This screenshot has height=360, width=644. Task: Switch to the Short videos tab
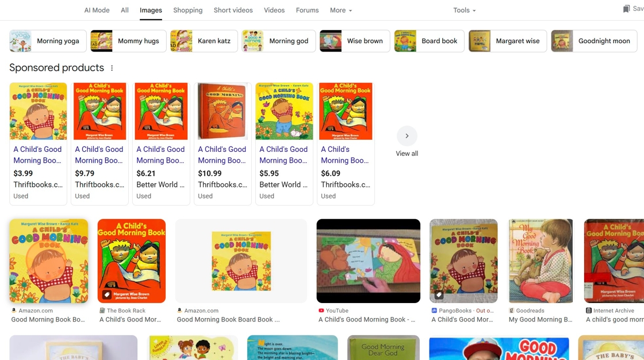[233, 10]
